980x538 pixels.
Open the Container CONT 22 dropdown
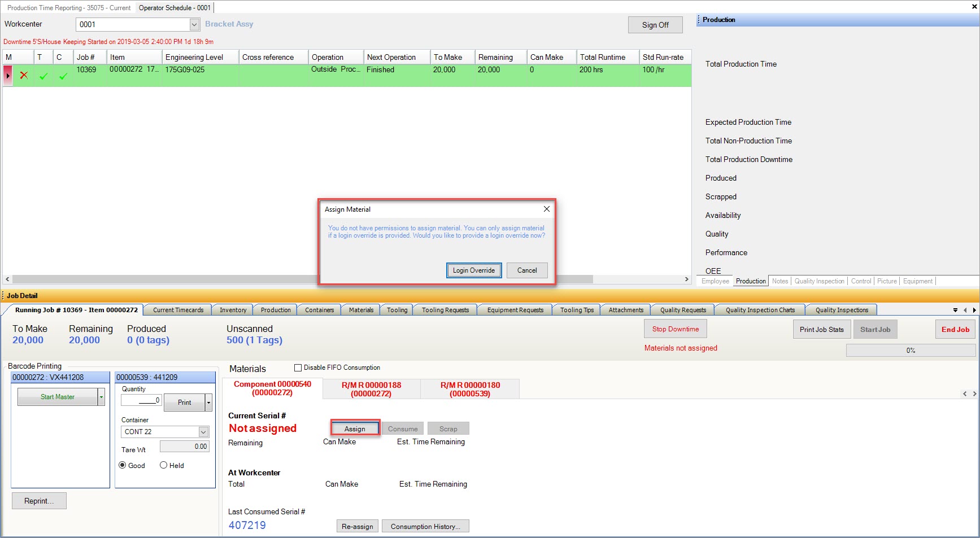[x=203, y=432]
